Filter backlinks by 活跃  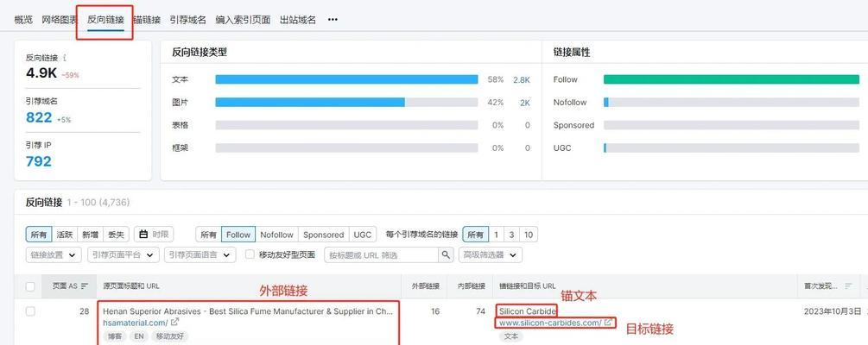click(x=65, y=235)
